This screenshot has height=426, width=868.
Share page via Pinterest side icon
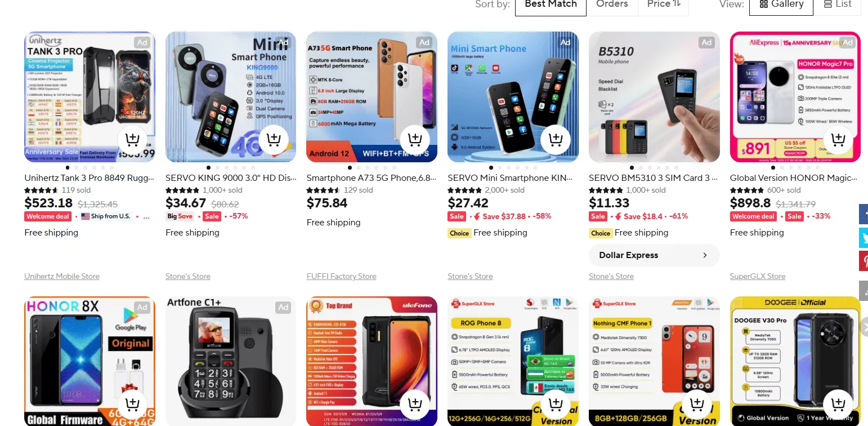point(863,261)
